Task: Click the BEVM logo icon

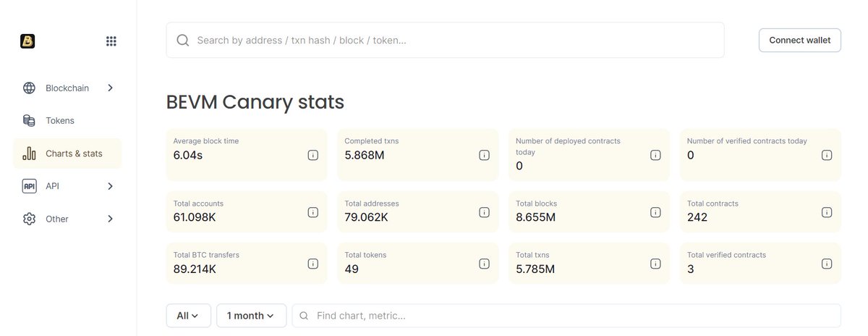Action: (27, 41)
